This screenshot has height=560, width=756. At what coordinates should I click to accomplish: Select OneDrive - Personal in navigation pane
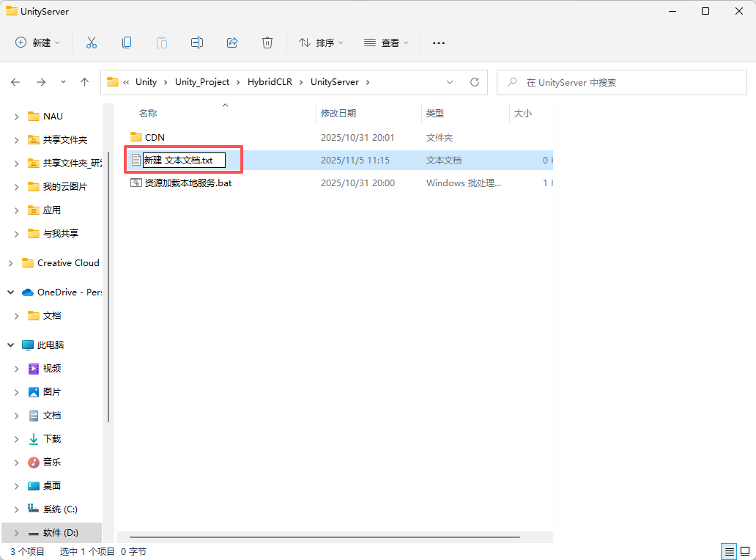[70, 292]
